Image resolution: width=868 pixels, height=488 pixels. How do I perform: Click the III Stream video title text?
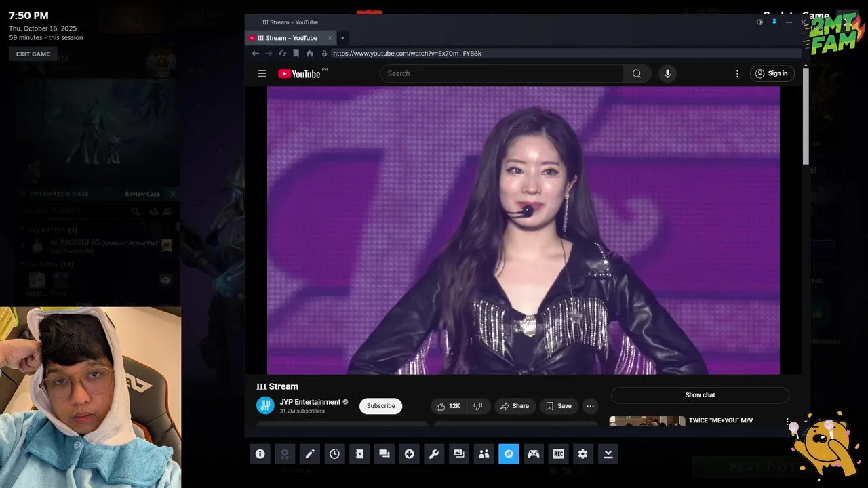point(277,386)
